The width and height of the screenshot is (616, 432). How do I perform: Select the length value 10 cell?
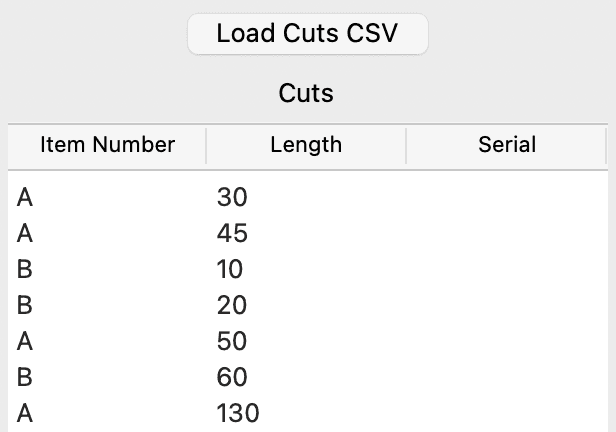[230, 270]
